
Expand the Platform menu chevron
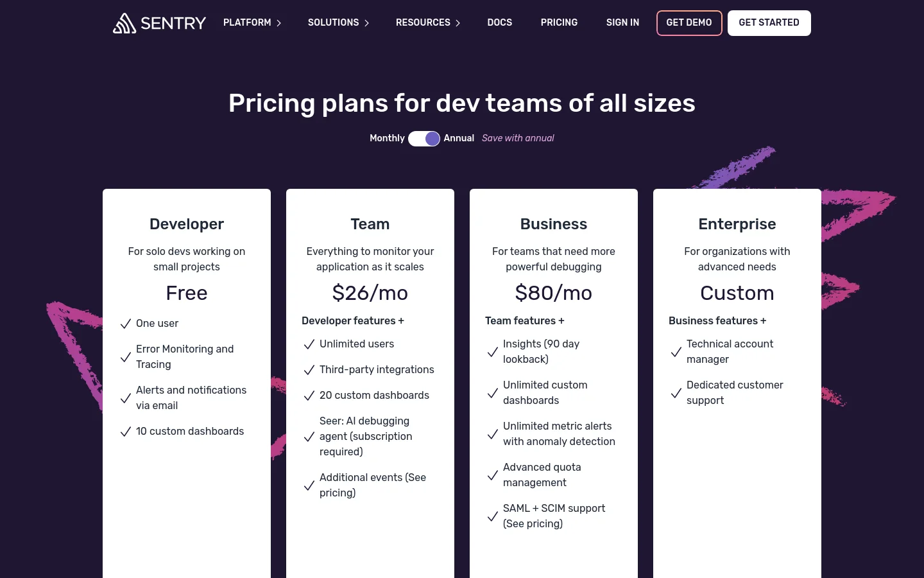(278, 23)
